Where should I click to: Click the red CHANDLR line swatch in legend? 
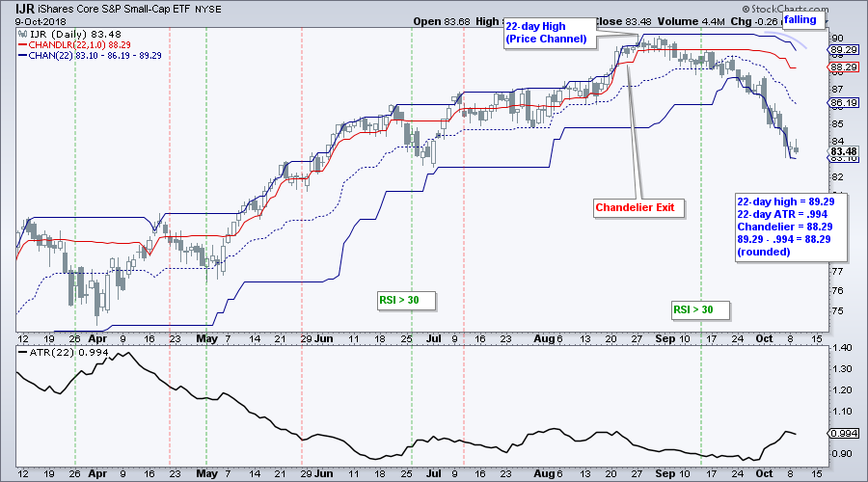point(23,44)
